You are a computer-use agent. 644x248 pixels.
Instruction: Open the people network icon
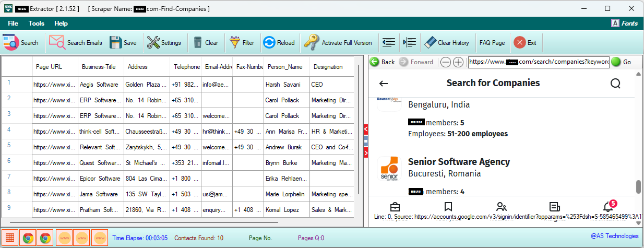pyautogui.click(x=502, y=207)
